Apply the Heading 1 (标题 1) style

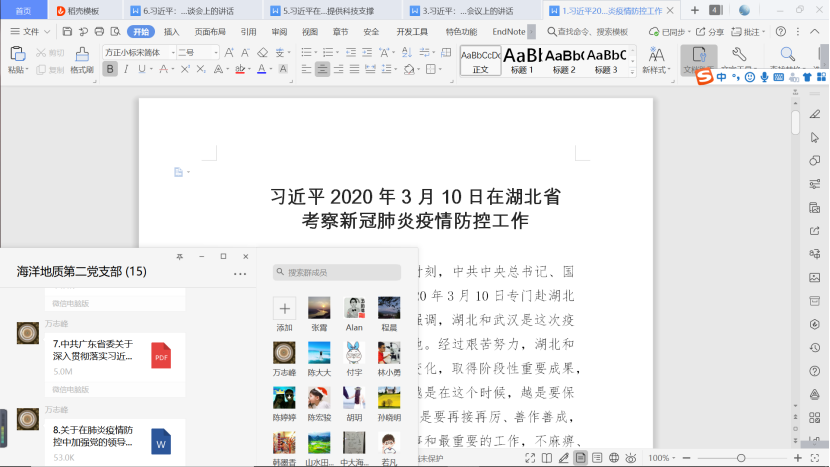523,60
